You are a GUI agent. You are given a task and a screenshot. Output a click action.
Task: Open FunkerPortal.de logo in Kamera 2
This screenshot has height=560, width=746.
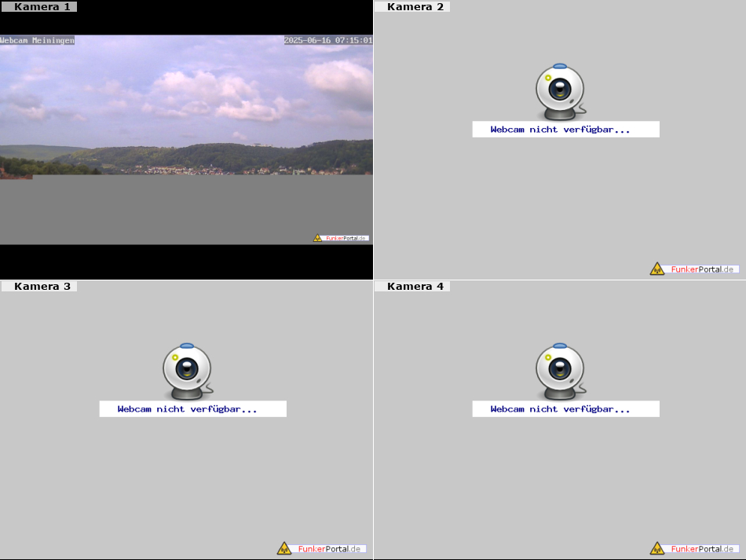[694, 269]
